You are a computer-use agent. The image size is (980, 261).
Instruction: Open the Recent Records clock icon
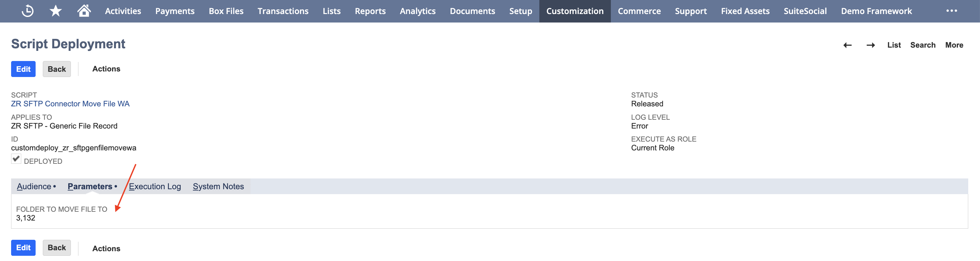point(28,11)
